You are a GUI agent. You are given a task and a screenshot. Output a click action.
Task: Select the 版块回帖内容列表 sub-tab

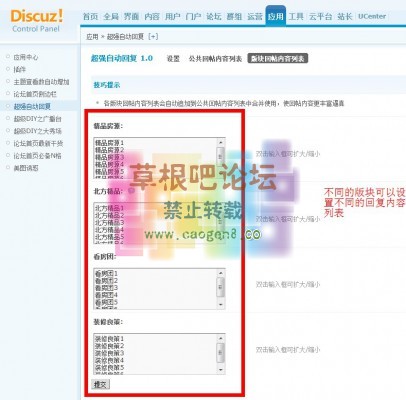(x=278, y=59)
